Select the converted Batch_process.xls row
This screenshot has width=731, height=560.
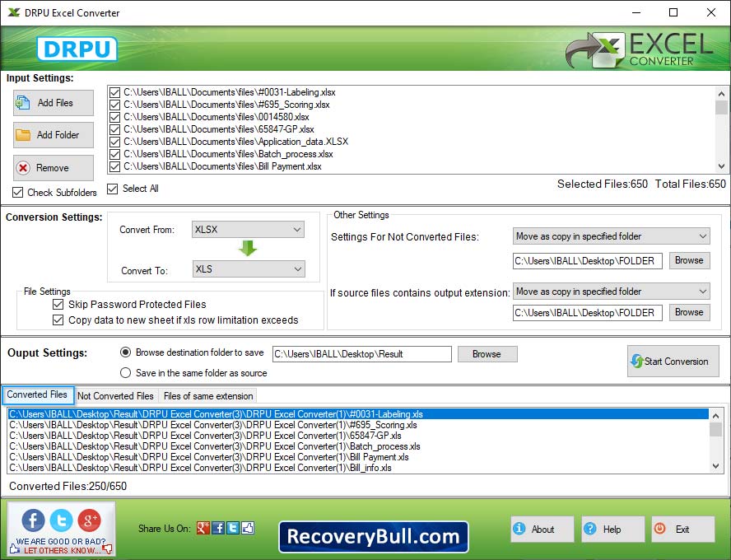pos(358,446)
